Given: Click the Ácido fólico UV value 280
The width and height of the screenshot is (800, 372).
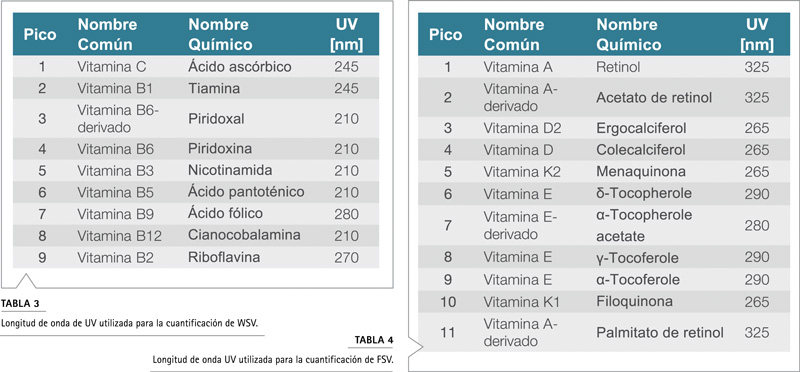Looking at the screenshot, I should (x=346, y=213).
